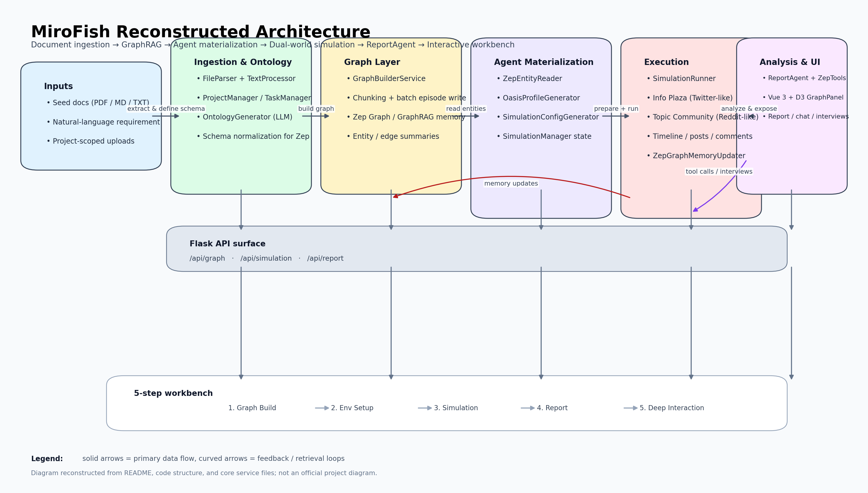Select the Inputs box heading
The height and width of the screenshot is (493, 868).
58,86
